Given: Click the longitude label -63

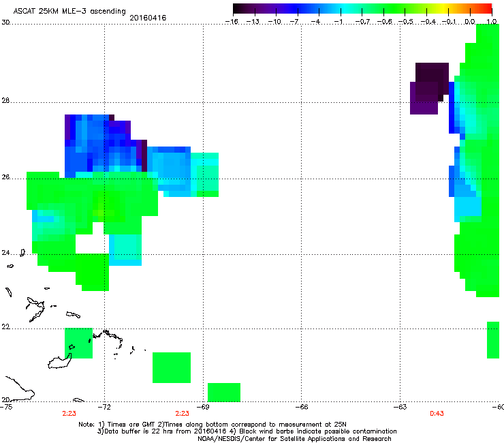Looking at the screenshot, I should [400, 407].
